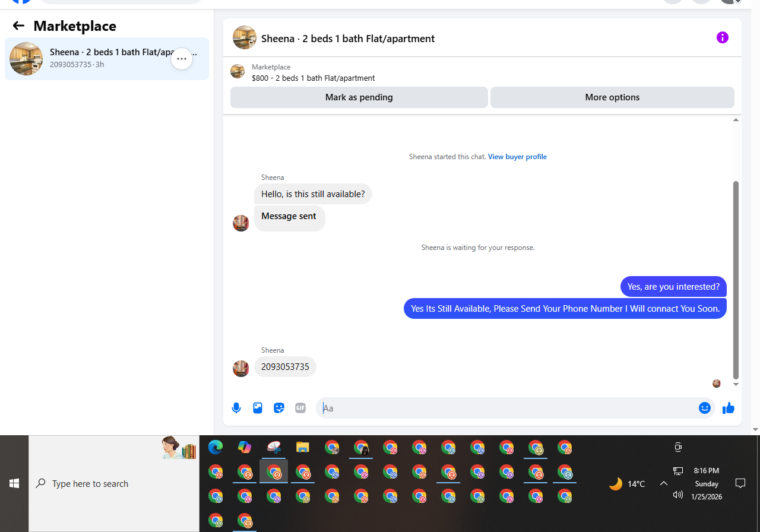The width and height of the screenshot is (760, 532).
Task: Click Sheena's avatar beside the phone number message
Action: [x=240, y=369]
